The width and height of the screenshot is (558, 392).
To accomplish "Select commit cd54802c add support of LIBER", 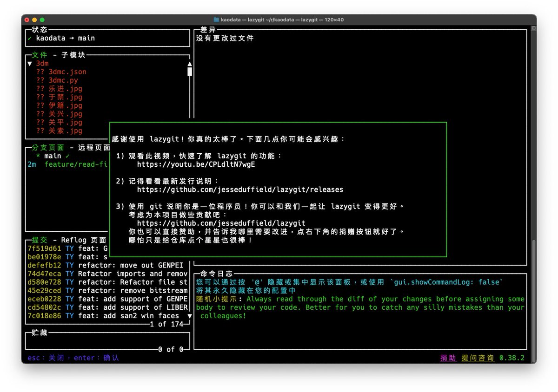I will (108, 307).
